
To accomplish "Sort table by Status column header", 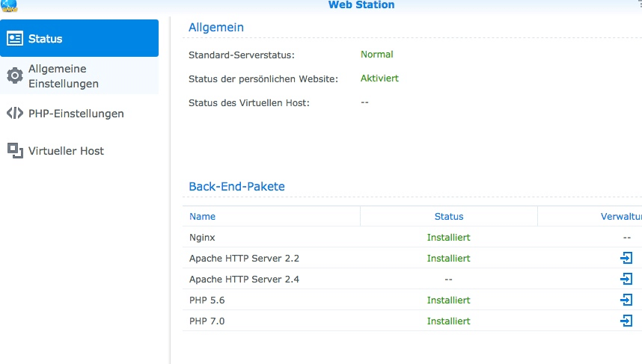I will click(448, 217).
